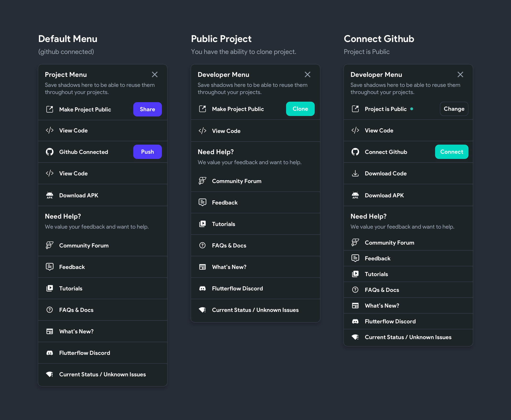
Task: Select Flutterflow Discord in Connect Github panel
Action: pos(390,321)
